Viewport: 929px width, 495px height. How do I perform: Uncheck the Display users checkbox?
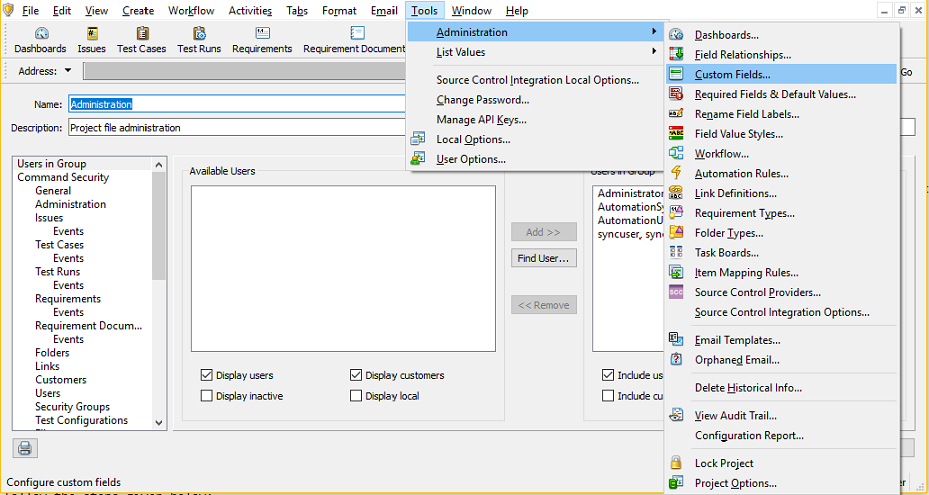click(x=207, y=376)
